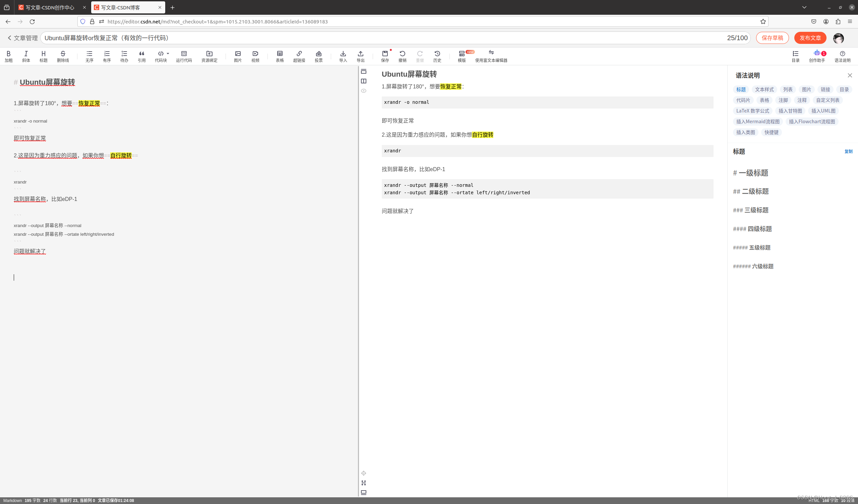The width and height of the screenshot is (858, 504).
Task: Open the browser tab list chevron
Action: pos(804,7)
